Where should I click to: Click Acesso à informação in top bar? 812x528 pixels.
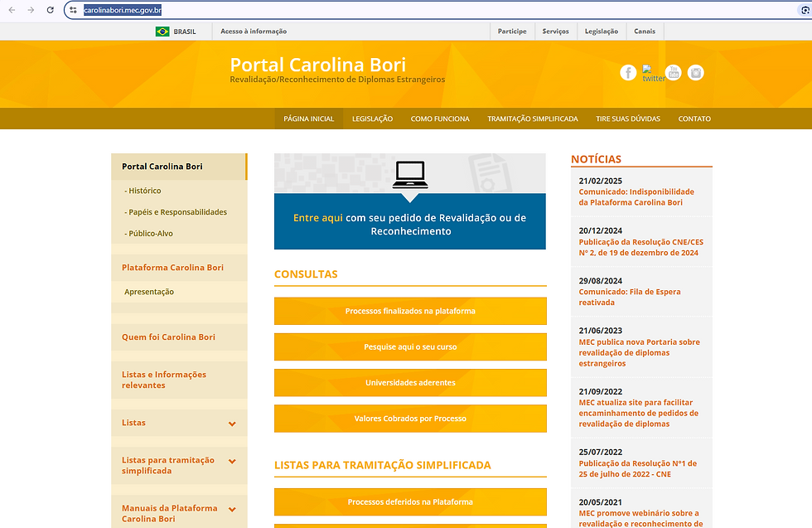tap(254, 31)
